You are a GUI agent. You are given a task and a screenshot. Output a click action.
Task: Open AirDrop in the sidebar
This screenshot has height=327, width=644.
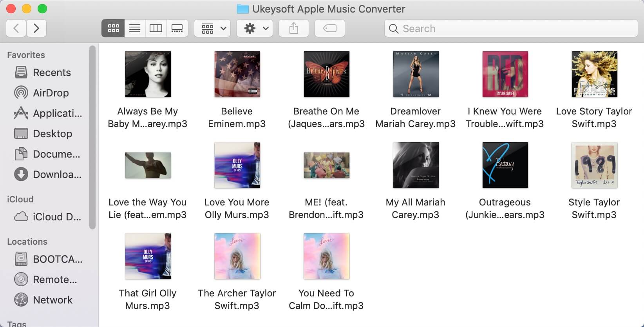[49, 93]
